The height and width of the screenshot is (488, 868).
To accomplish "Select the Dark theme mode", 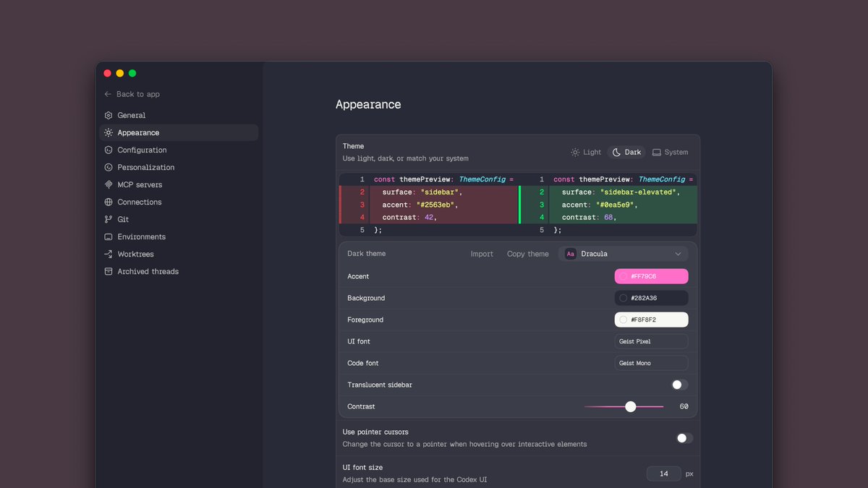I will tap(626, 153).
